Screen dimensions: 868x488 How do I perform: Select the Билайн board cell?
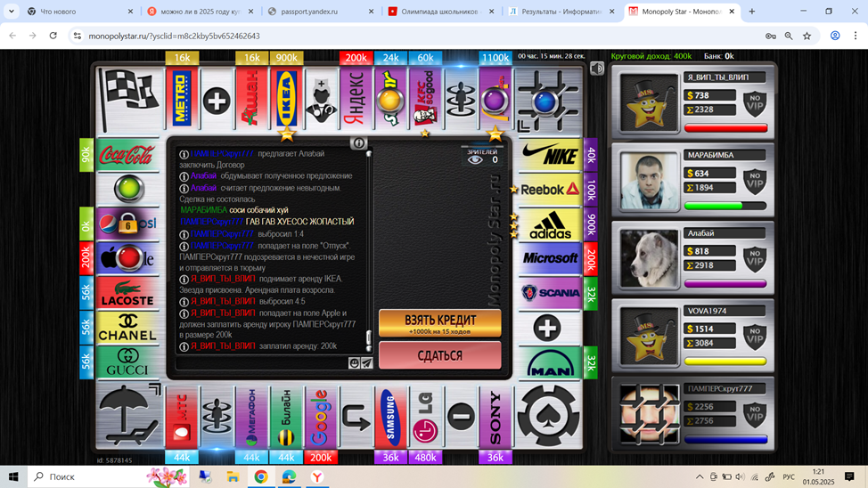pyautogui.click(x=286, y=417)
